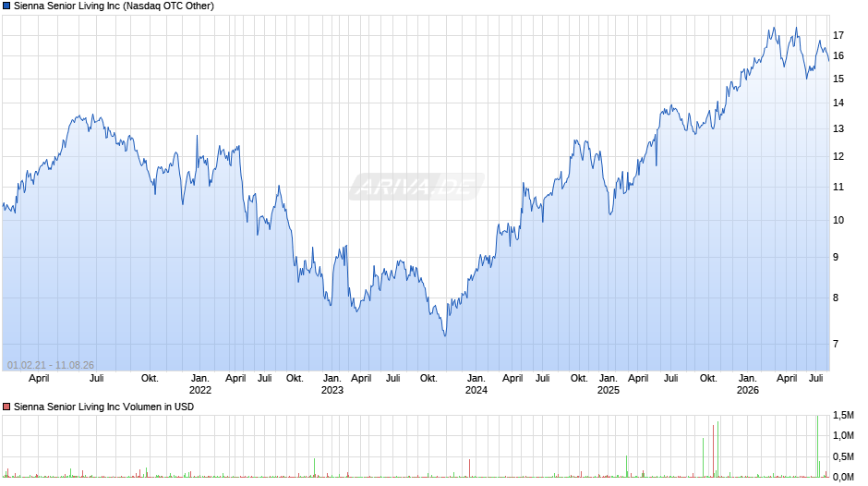Click the 'Okt.' label before Jan. 2024
Screen dimensions: 868x486
tap(428, 379)
